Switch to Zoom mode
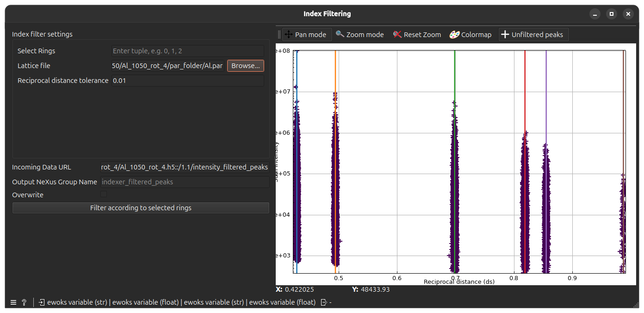Image resolution: width=644 pixels, height=313 pixels. 360,35
